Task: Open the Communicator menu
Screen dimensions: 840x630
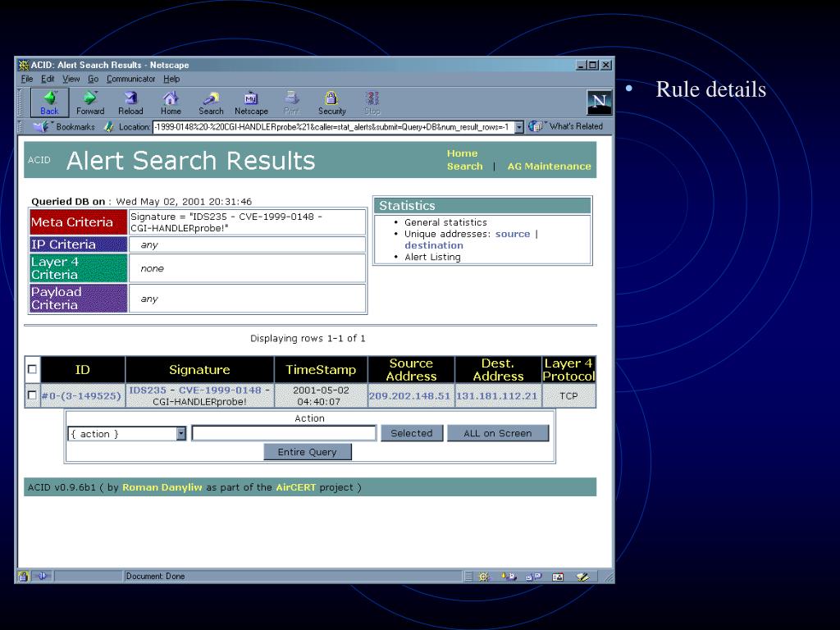Action: 130,80
